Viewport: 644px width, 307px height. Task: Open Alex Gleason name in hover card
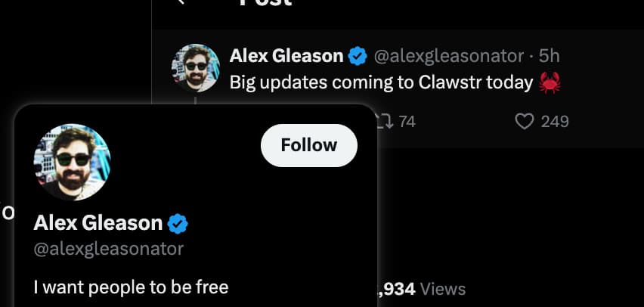pos(98,223)
